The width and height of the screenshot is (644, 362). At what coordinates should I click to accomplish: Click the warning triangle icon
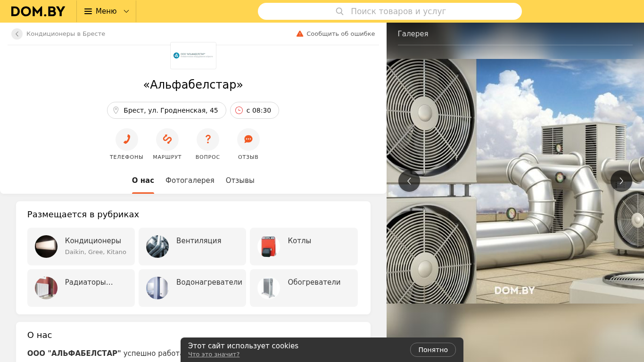(x=300, y=34)
